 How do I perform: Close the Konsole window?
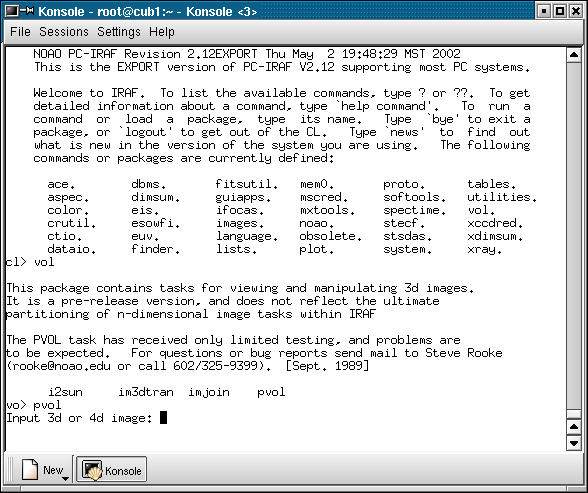(576, 11)
